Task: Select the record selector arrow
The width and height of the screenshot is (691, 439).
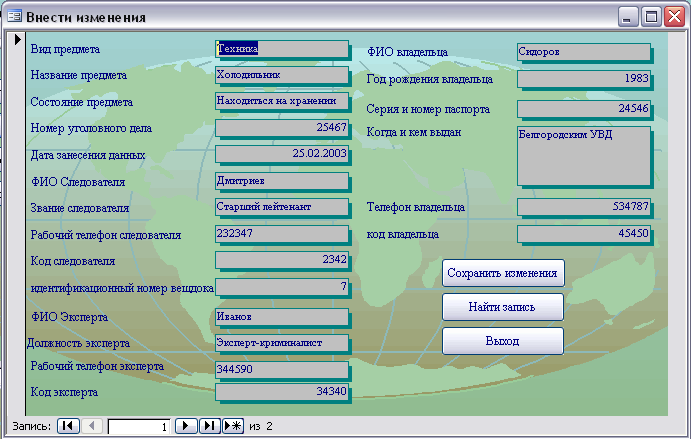Action: (18, 39)
